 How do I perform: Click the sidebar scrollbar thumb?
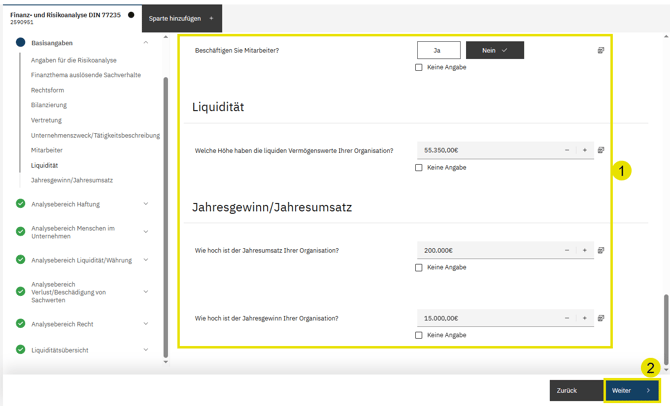[166, 217]
